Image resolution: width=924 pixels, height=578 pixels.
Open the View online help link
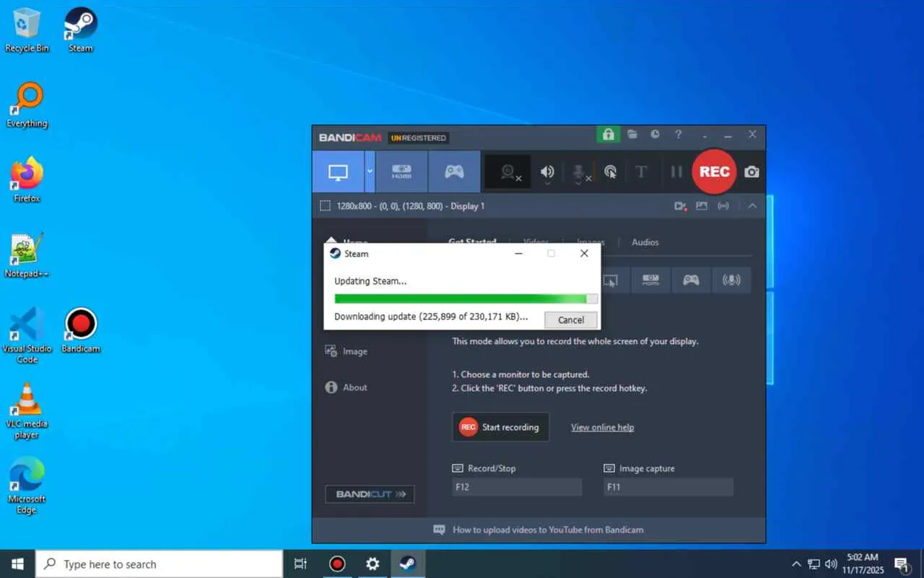[603, 427]
